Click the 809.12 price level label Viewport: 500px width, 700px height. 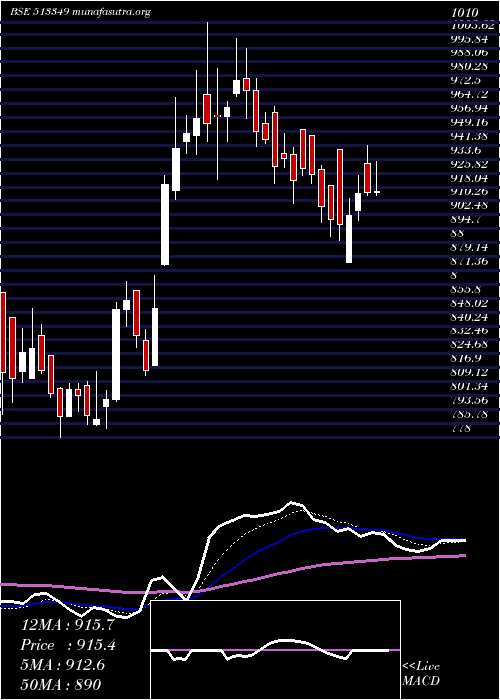(x=470, y=372)
